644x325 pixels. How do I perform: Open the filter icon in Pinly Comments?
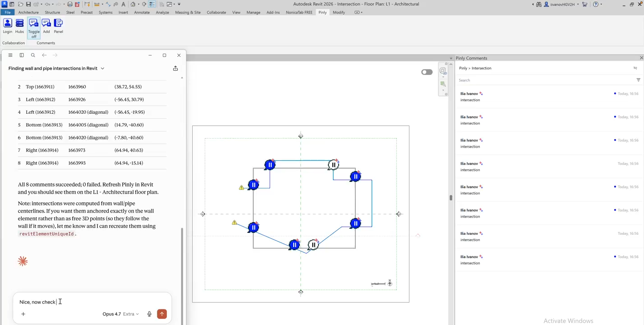click(639, 80)
